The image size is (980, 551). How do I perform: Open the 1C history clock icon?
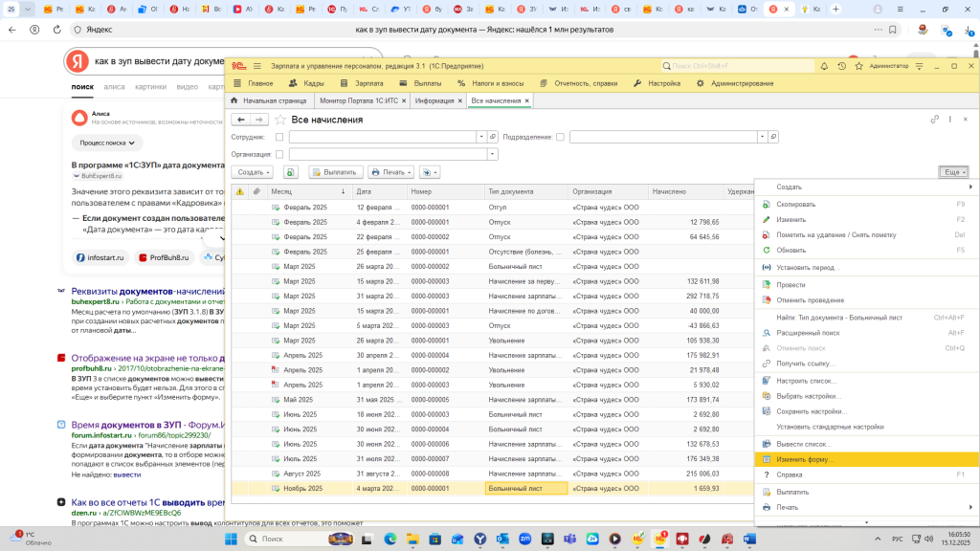click(841, 66)
